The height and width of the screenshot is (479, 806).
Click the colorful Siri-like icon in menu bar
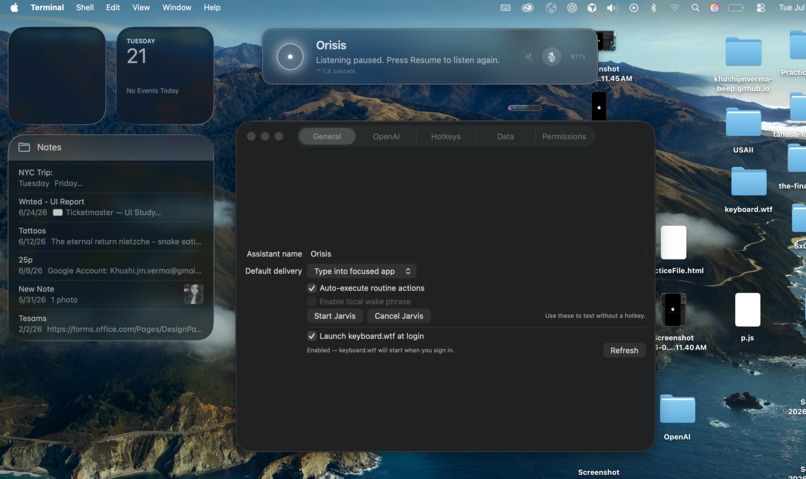pos(715,8)
